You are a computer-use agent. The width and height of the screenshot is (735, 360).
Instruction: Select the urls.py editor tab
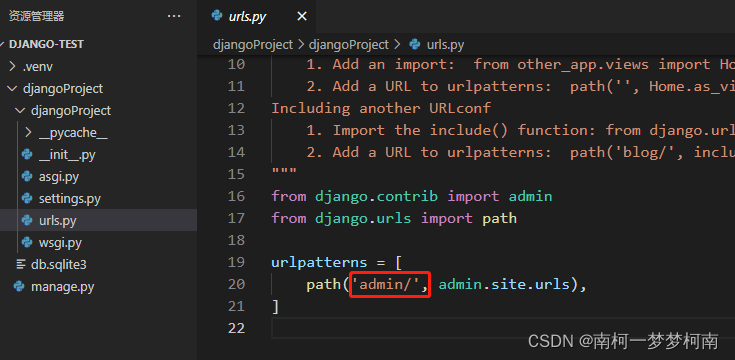pyautogui.click(x=257, y=16)
